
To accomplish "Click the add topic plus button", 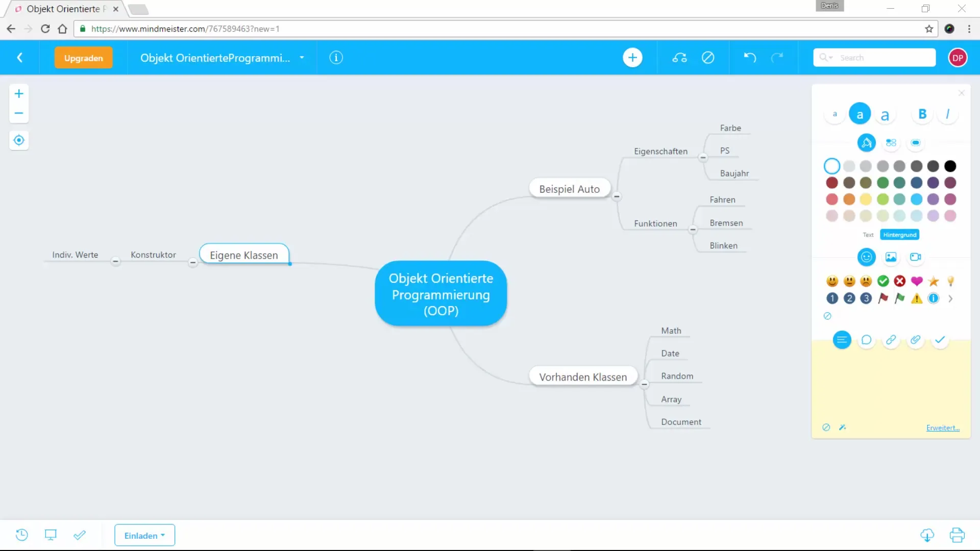I will pyautogui.click(x=632, y=58).
